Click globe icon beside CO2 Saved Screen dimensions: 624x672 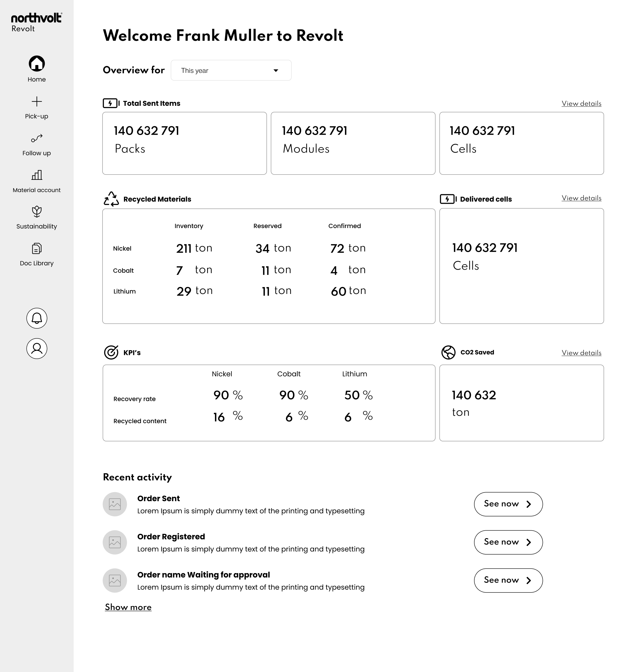448,352
